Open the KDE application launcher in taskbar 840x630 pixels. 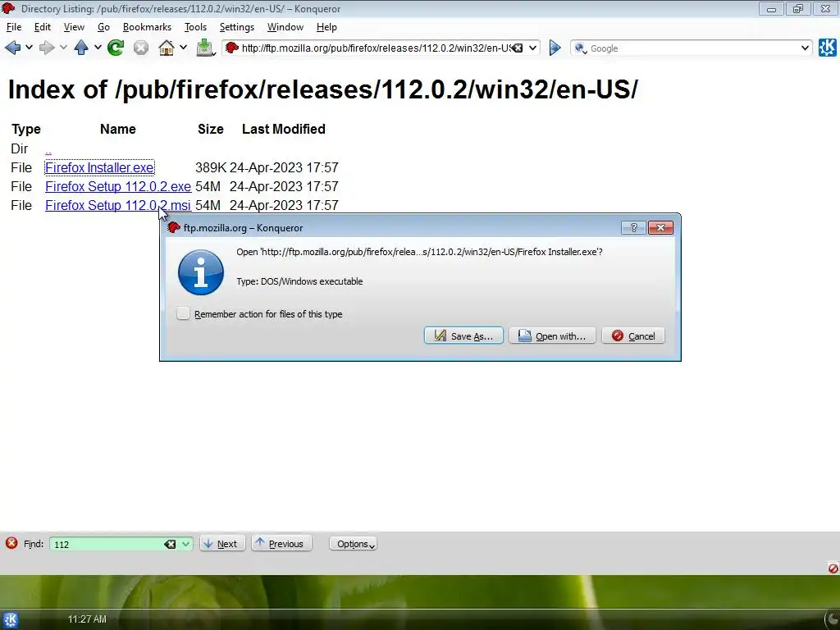click(x=10, y=620)
